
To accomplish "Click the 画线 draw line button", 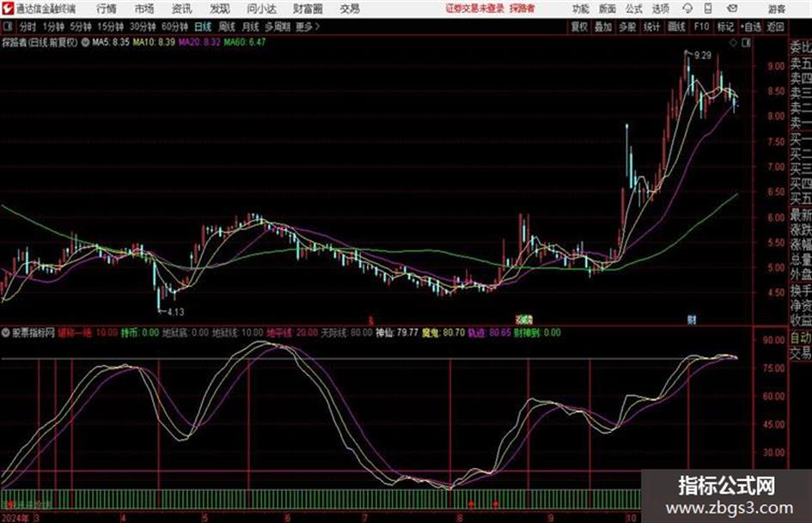I will 676,27.
